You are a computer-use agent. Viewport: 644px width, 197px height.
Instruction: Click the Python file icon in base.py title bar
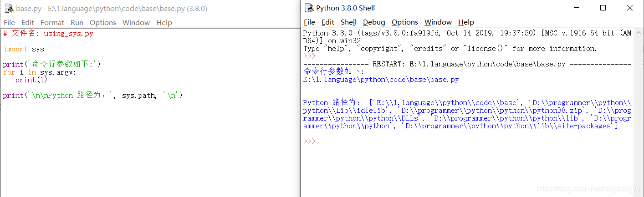[x=9, y=8]
